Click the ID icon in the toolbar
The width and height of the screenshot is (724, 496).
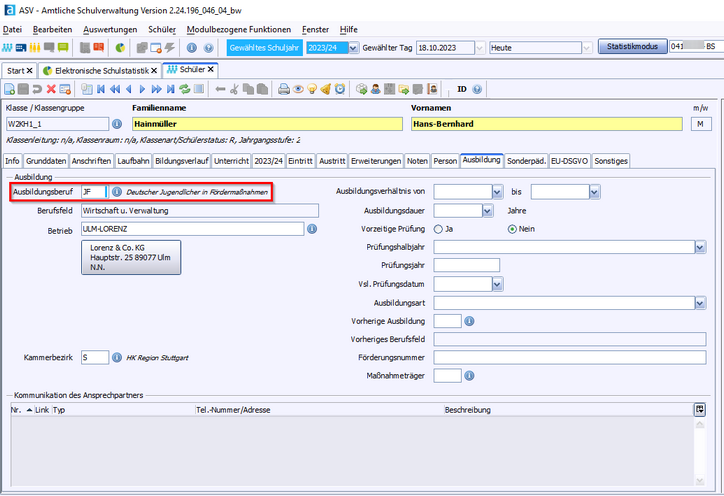click(462, 89)
